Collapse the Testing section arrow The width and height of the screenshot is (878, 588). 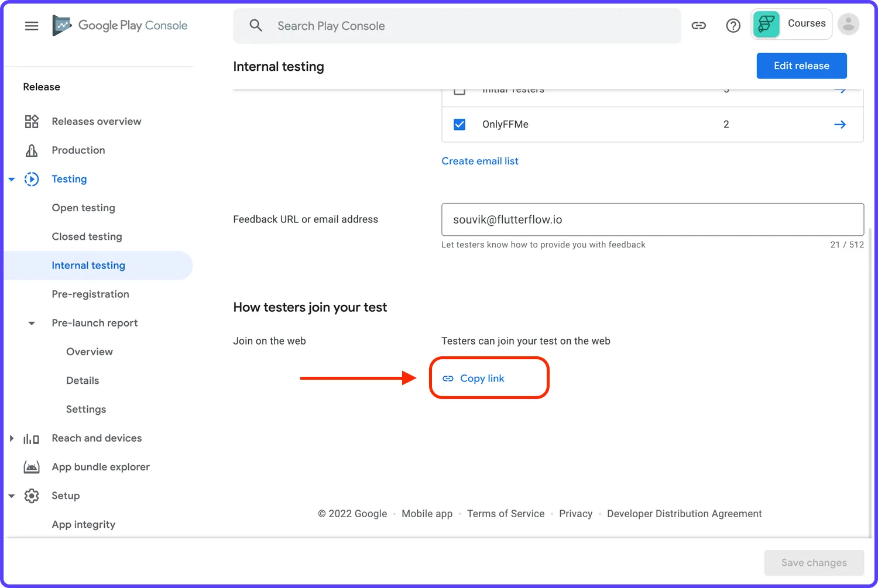pos(11,180)
